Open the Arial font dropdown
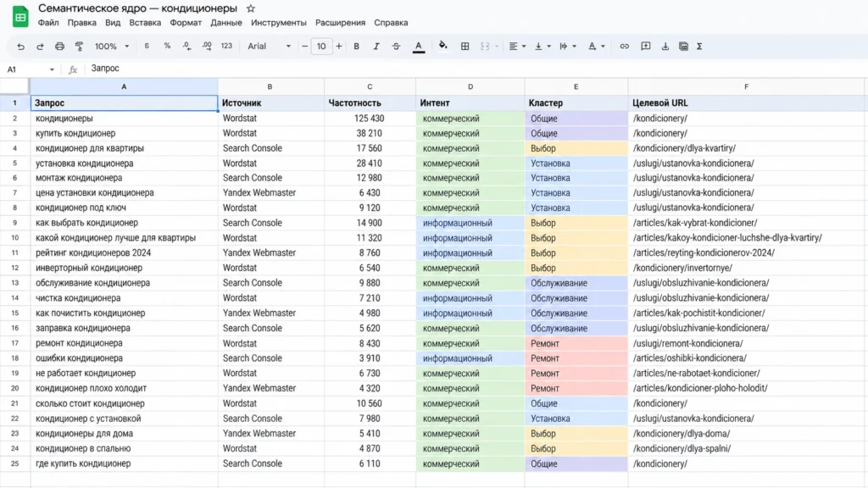This screenshot has width=868, height=488. pos(269,47)
